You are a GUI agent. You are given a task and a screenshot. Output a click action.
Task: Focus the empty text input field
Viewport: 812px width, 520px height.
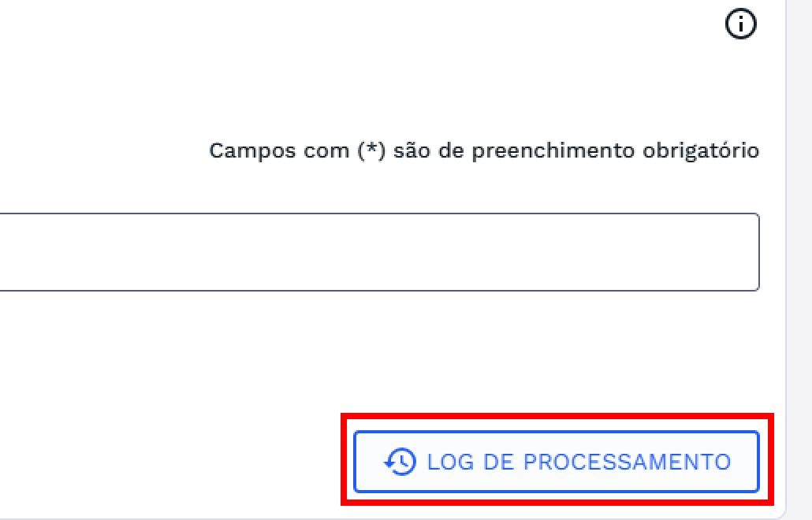pos(378,252)
